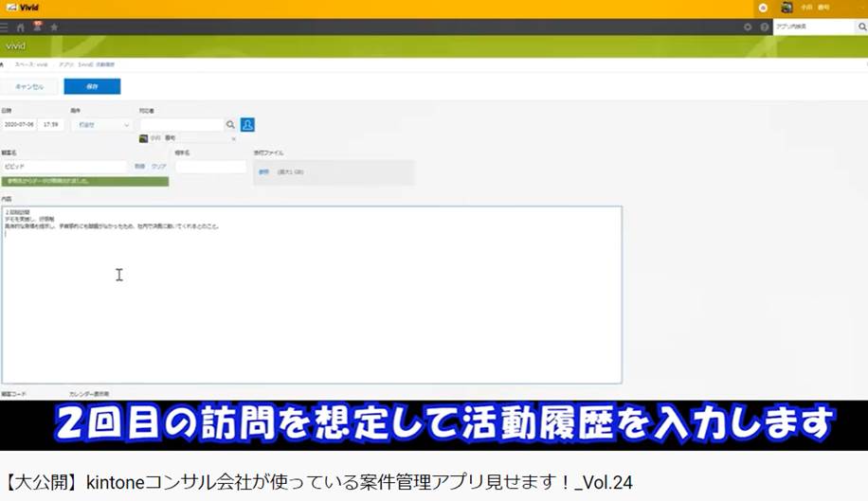Click the round icon left of the user avatar

(763, 8)
